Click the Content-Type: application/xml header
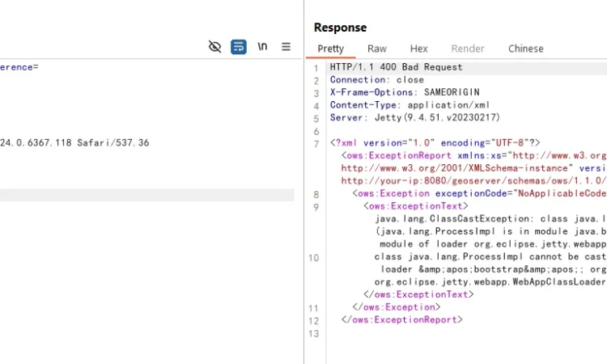This screenshot has width=607, height=364. tap(410, 105)
